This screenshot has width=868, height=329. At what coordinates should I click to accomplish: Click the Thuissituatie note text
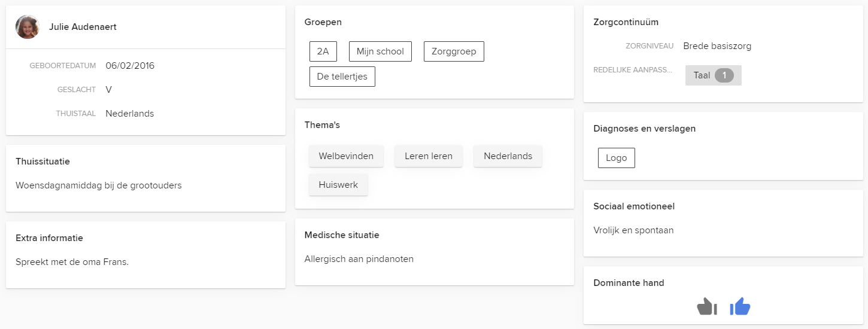(99, 185)
